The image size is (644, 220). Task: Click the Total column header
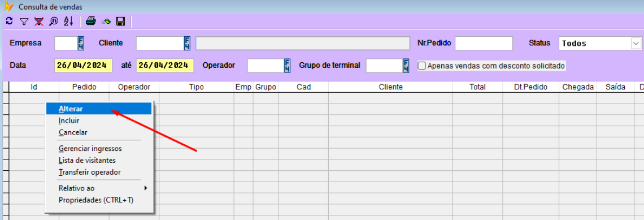pos(478,87)
